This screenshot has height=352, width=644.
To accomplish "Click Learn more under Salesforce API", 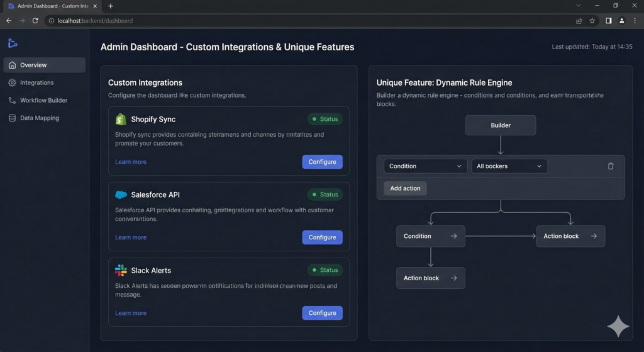I will coord(131,237).
